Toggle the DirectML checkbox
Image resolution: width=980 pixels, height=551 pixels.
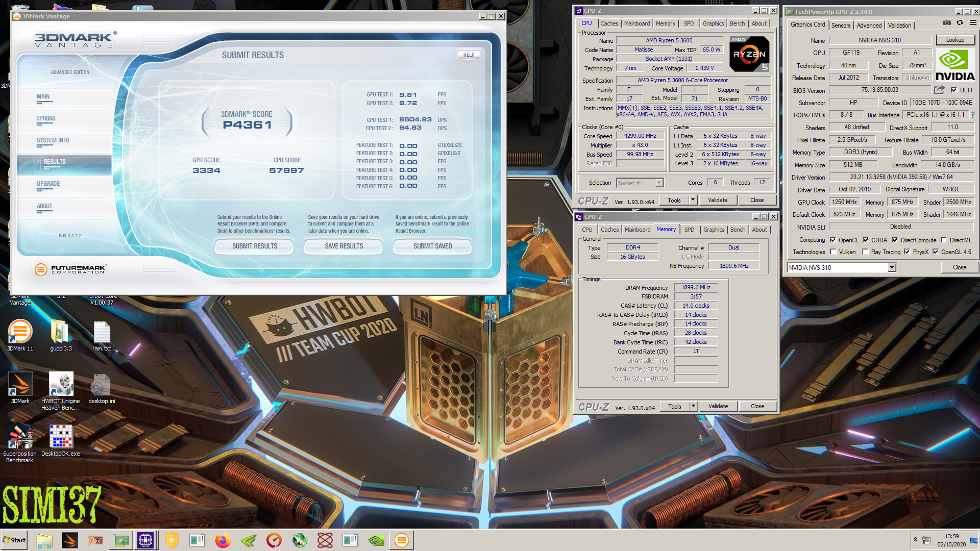pyautogui.click(x=944, y=240)
